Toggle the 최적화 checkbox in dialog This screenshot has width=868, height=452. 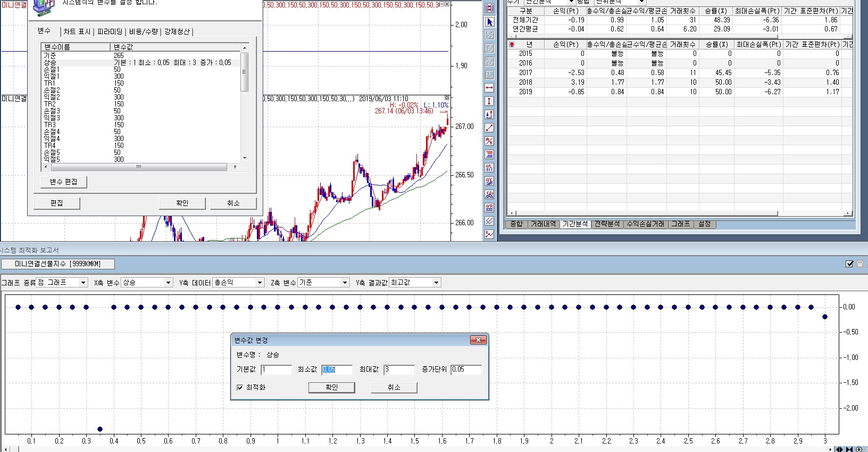[240, 388]
